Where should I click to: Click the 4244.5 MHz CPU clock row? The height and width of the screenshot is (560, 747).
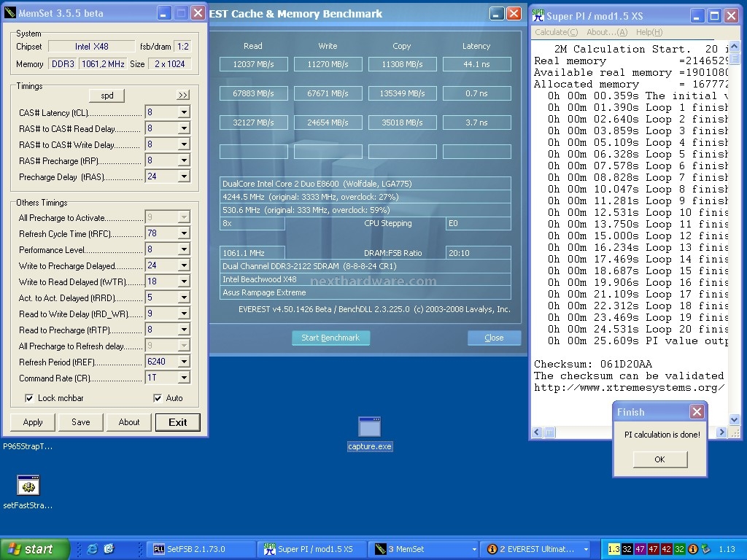(365, 197)
